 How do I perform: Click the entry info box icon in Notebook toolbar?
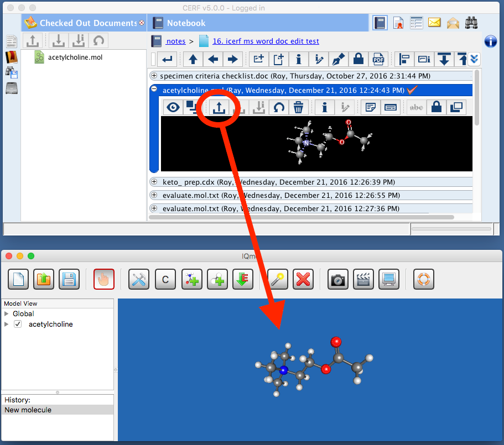[x=424, y=59]
